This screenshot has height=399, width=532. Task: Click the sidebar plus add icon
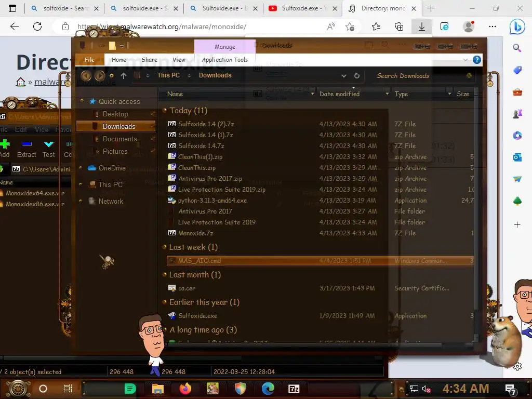tap(517, 224)
